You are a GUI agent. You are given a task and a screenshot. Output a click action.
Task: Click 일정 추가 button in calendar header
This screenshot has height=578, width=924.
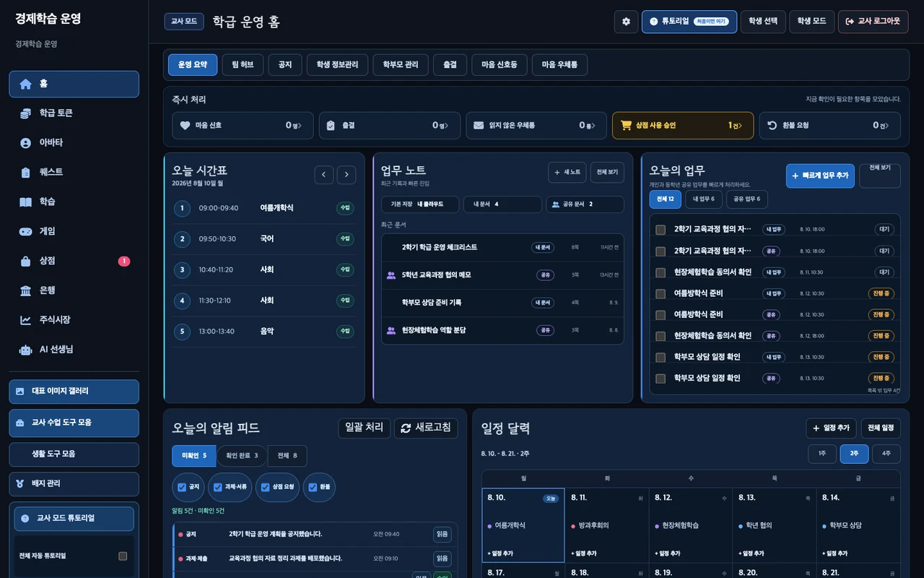click(831, 428)
